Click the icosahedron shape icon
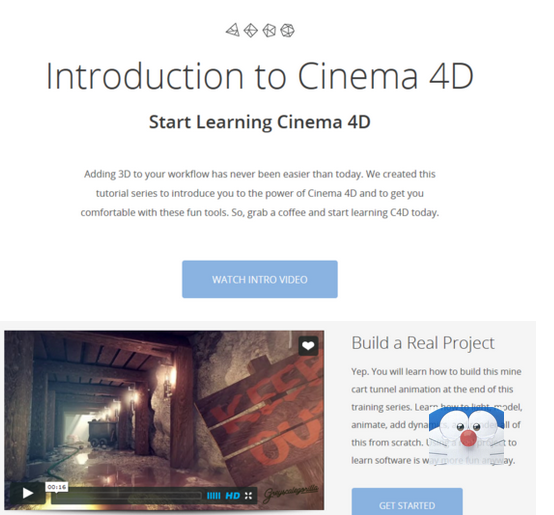 (x=287, y=30)
